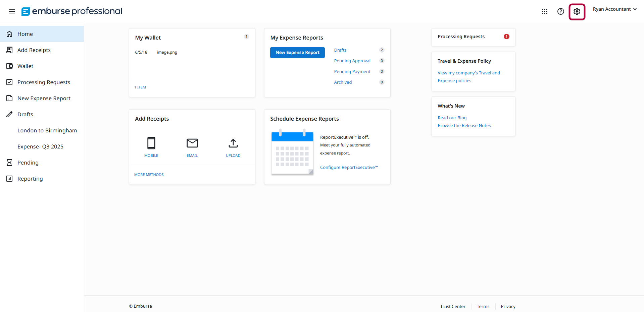Click the help question mark icon
644x312 pixels.
[x=561, y=11]
